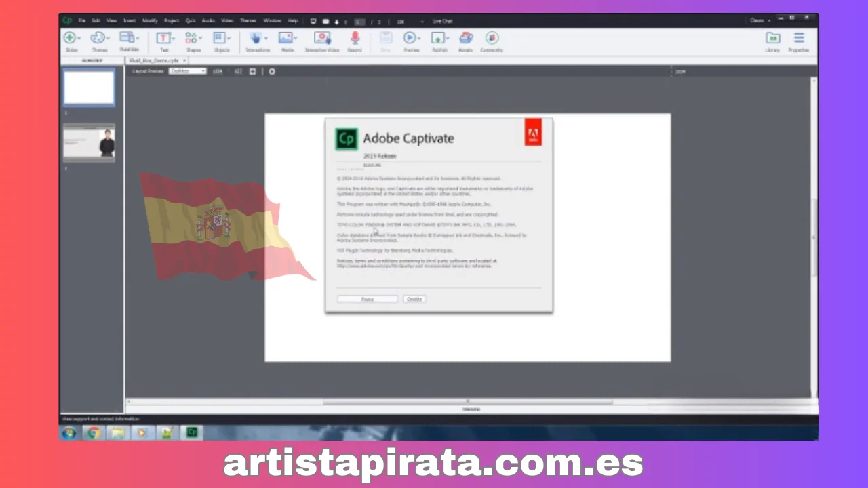Open the Layout Preview Desktop dropdown
This screenshot has width=868, height=488.
tap(188, 71)
